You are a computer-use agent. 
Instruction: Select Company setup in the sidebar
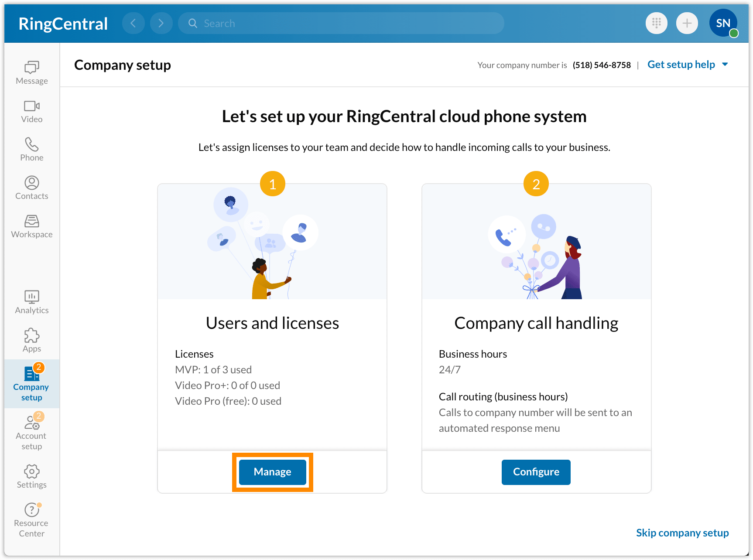[x=31, y=383]
